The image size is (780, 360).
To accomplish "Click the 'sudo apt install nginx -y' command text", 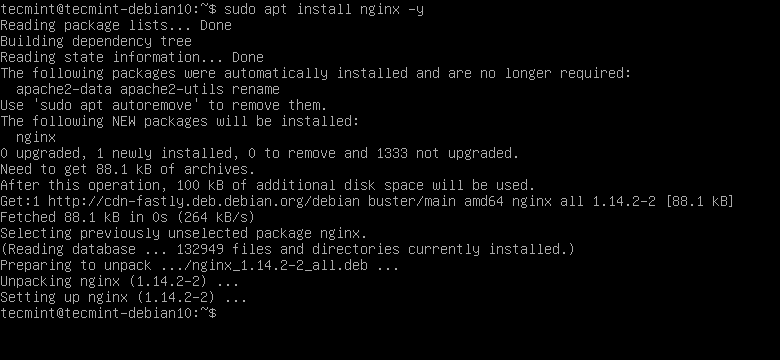I will 324,9.
